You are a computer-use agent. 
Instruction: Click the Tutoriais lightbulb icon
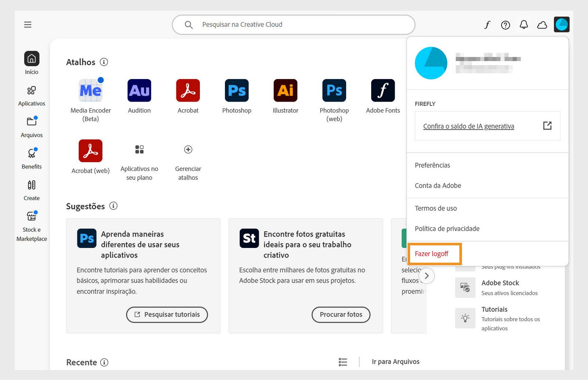pos(465,318)
